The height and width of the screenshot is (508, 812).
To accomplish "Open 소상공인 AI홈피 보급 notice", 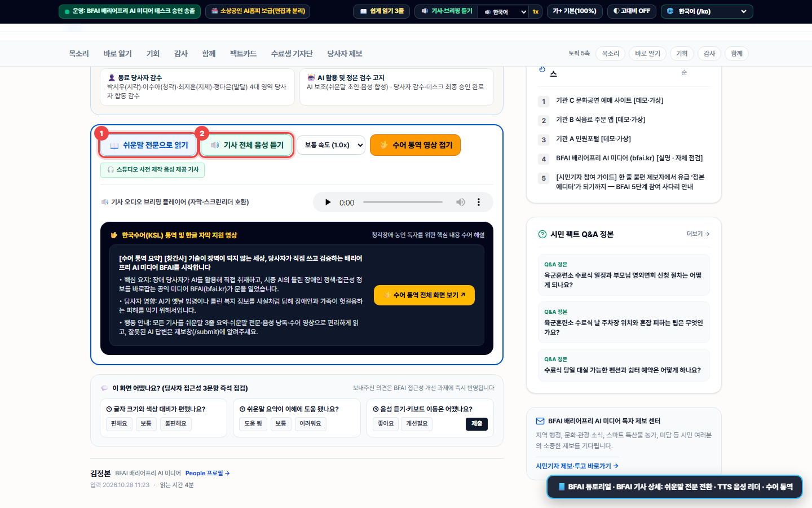I will click(258, 11).
